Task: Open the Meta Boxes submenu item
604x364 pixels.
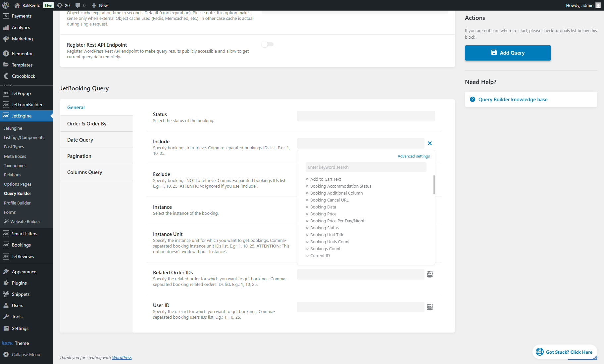Action: [x=15, y=156]
